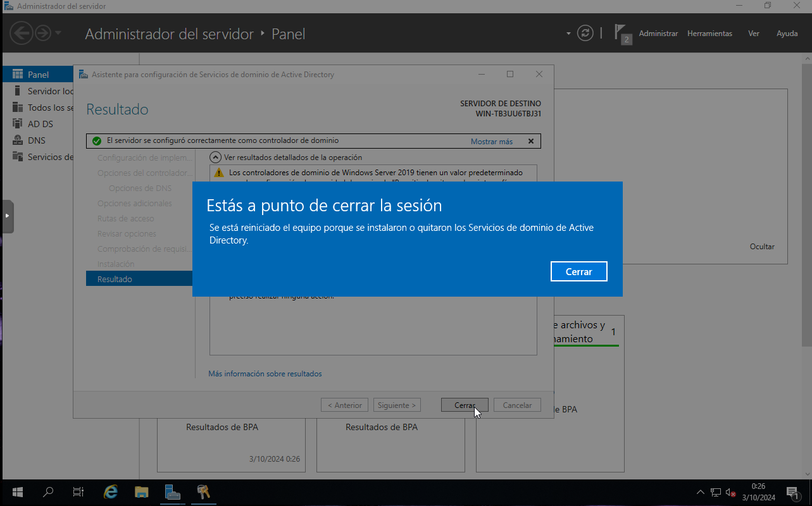Select the Rutas de acceso wizard step
Image resolution: width=812 pixels, height=506 pixels.
pyautogui.click(x=126, y=218)
